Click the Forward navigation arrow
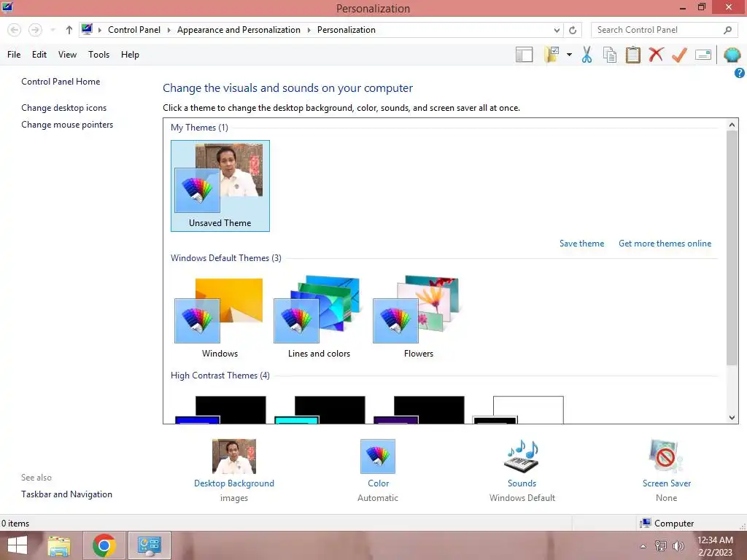747x560 pixels. (x=35, y=30)
